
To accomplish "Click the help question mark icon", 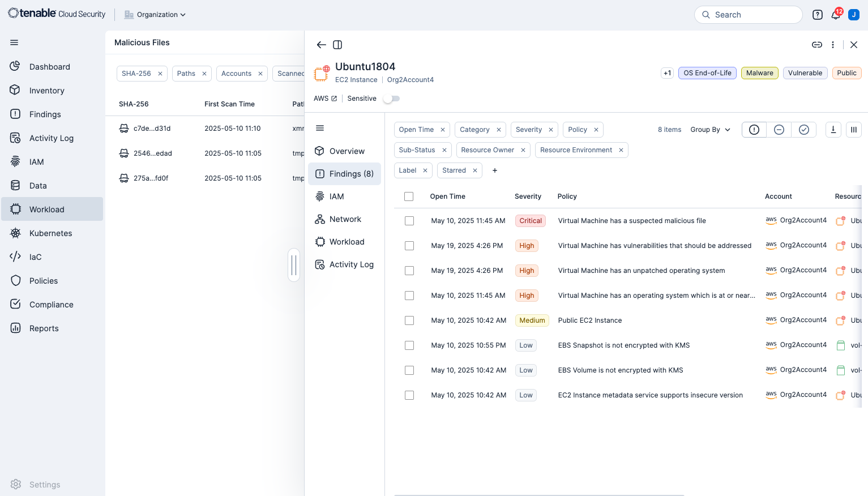I will coord(817,15).
